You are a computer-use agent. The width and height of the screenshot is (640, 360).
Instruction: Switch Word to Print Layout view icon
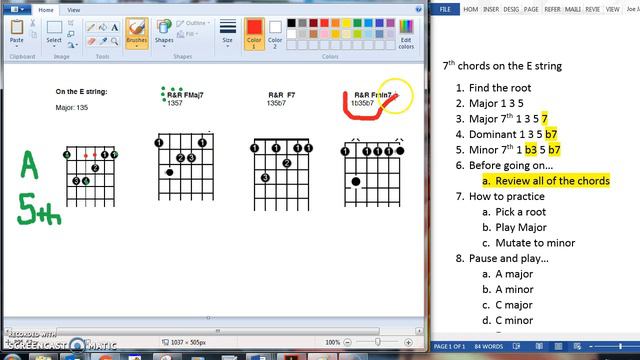tap(558, 346)
